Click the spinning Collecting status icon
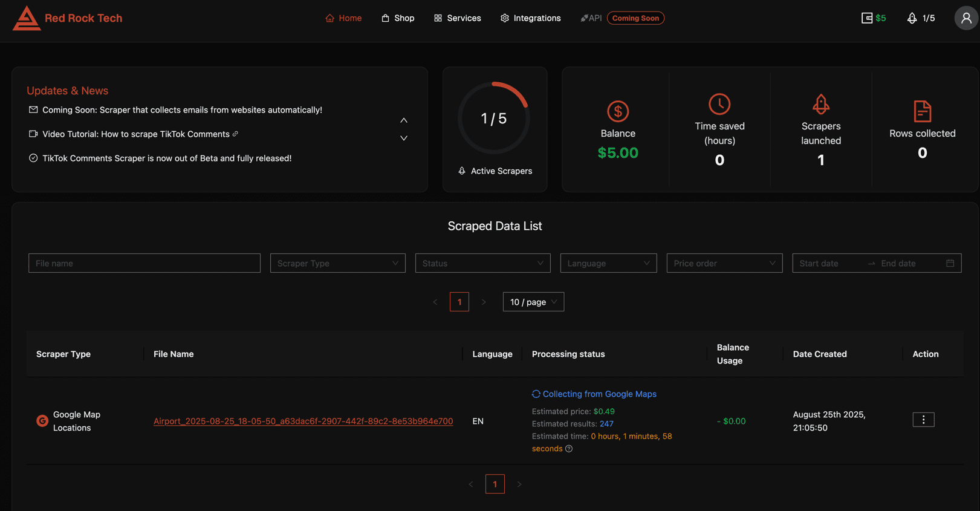 (x=536, y=394)
